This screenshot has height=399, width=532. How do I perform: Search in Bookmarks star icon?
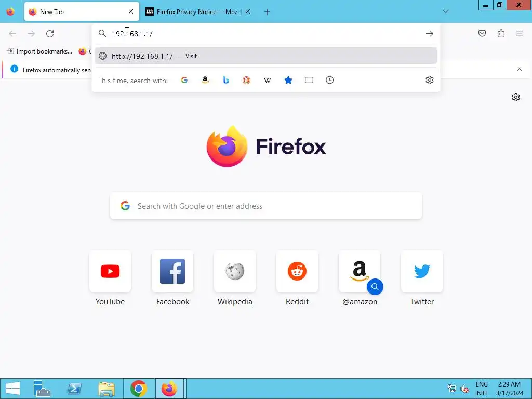tap(288, 80)
